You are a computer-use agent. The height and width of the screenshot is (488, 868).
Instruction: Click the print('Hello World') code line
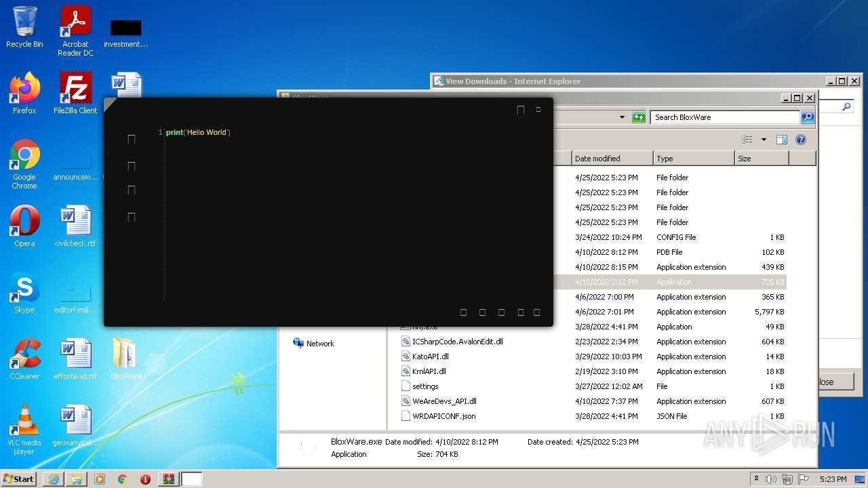pyautogui.click(x=198, y=132)
